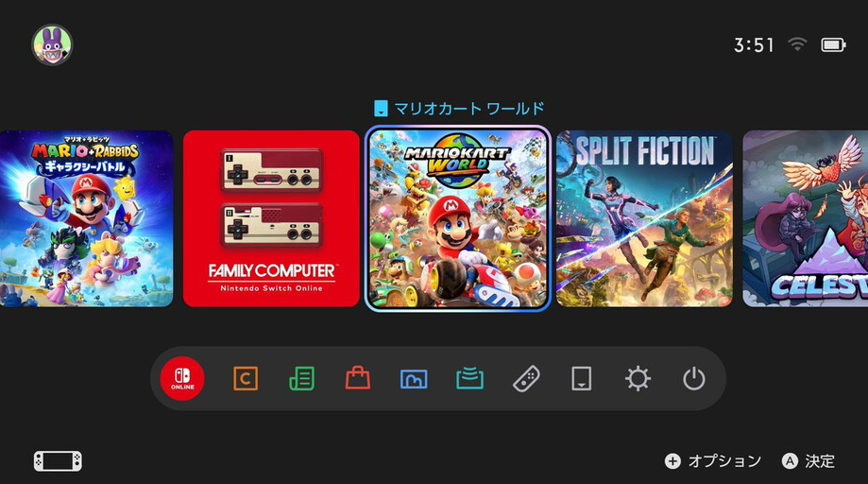Screen dimensions: 868x484
Task: Launch Mario Kart World game tile
Action: click(x=458, y=218)
